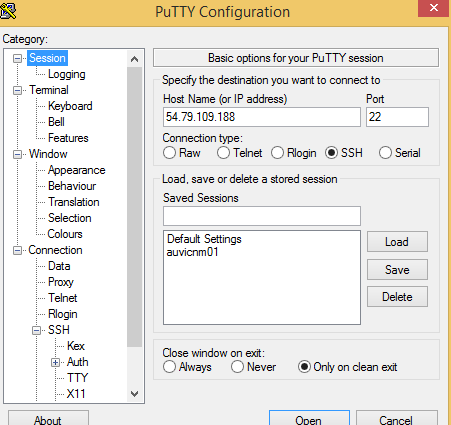Click the Saved Sessions name field
451x425 pixels.
(262, 216)
